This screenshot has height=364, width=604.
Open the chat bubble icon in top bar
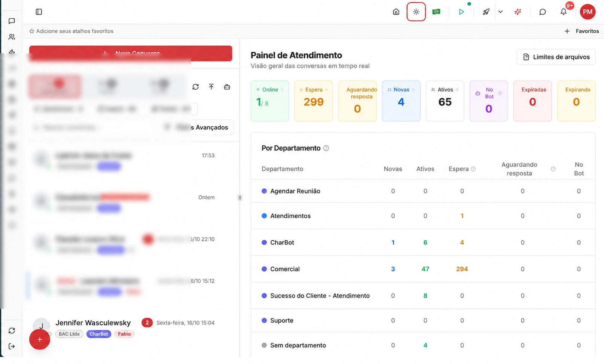[543, 12]
